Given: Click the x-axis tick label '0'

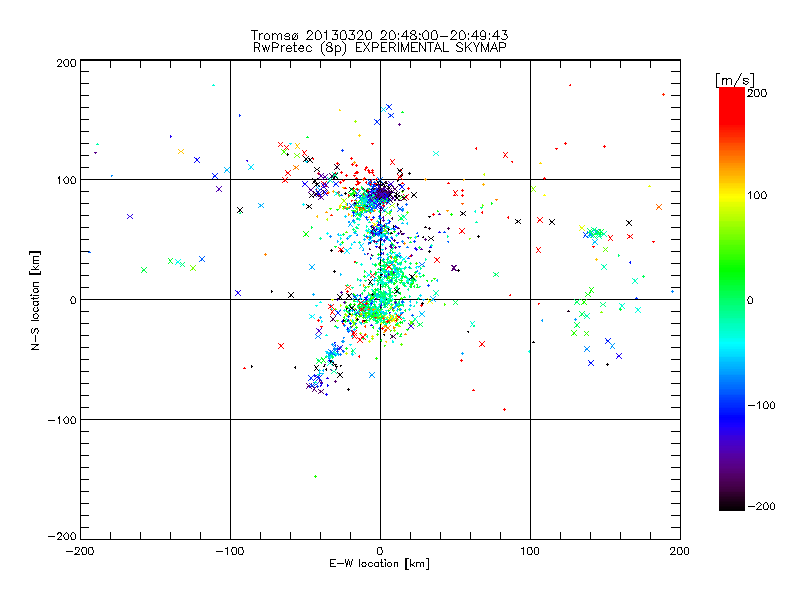Looking at the screenshot, I should pos(380,552).
